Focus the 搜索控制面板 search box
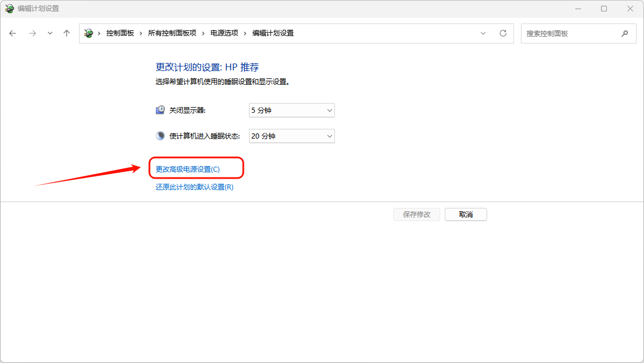 coord(578,34)
